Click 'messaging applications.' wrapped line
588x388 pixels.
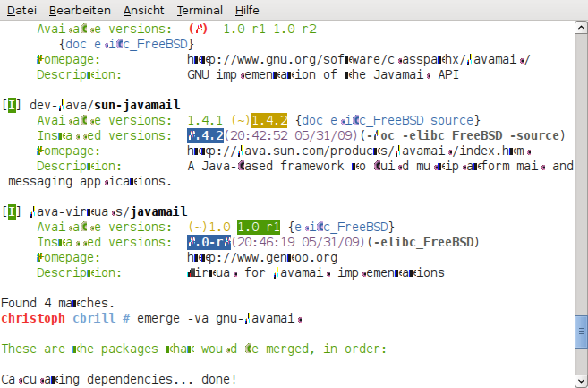(90, 182)
